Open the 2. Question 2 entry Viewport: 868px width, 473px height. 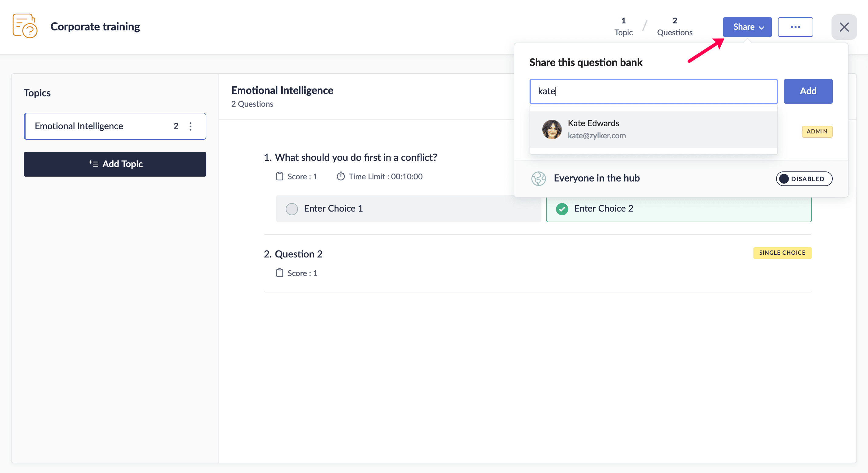tap(293, 254)
